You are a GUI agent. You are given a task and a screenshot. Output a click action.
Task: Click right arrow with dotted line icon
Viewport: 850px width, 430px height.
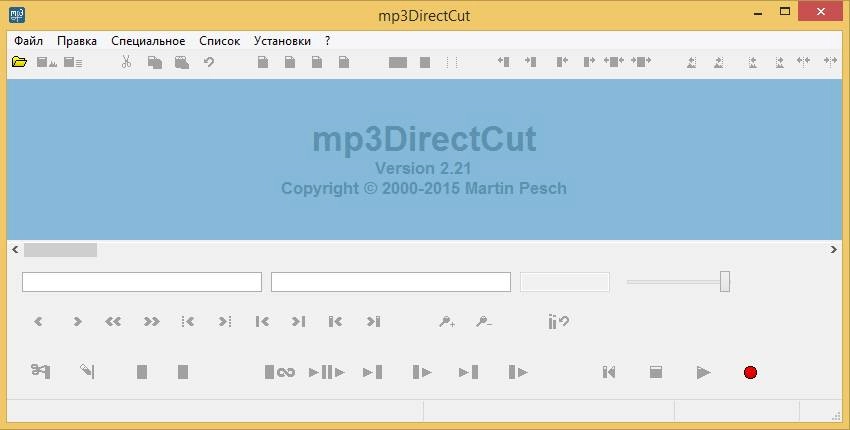225,322
